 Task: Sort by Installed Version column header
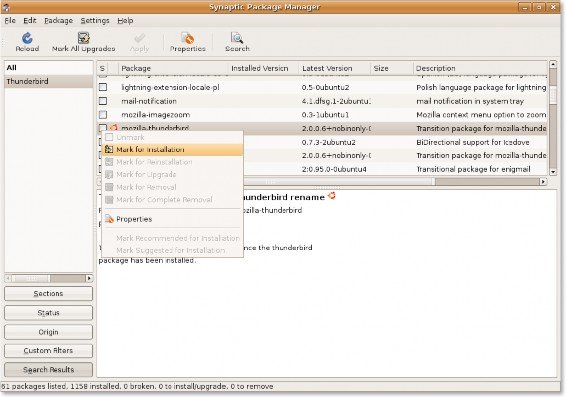263,68
